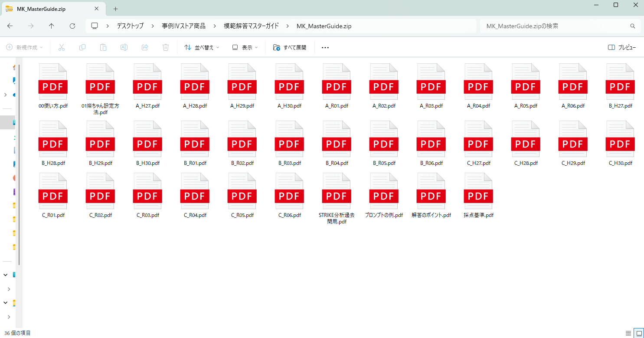Screen dimensions: 644x338
Task: Expand the 新規作成 new item menu
Action: 25,47
